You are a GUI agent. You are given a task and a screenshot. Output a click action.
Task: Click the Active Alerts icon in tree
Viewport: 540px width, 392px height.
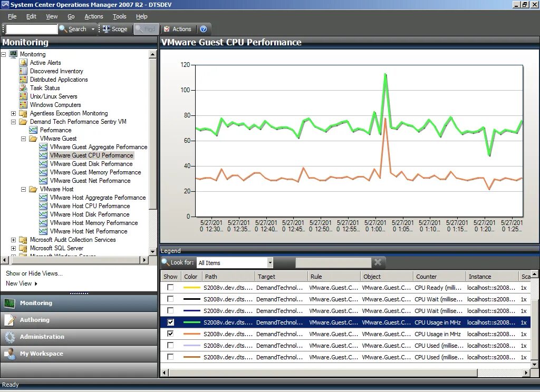[23, 63]
